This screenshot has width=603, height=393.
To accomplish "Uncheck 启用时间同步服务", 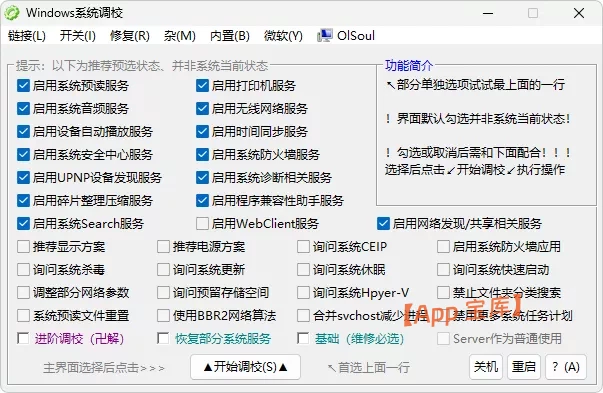I will pyautogui.click(x=202, y=132).
